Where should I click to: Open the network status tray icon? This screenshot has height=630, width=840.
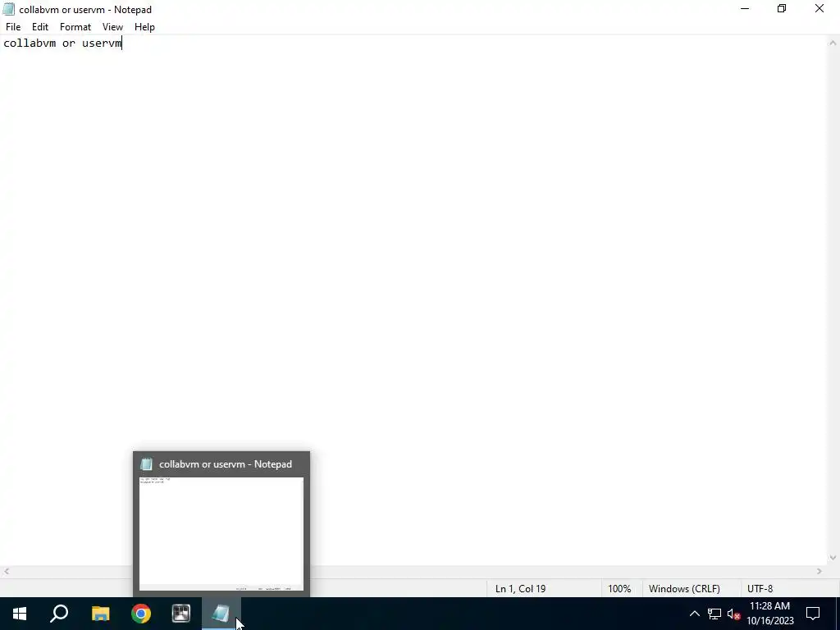pos(714,614)
